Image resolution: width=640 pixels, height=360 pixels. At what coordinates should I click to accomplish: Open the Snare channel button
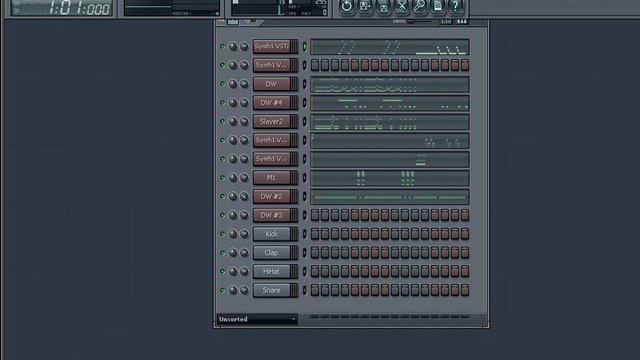point(275,290)
